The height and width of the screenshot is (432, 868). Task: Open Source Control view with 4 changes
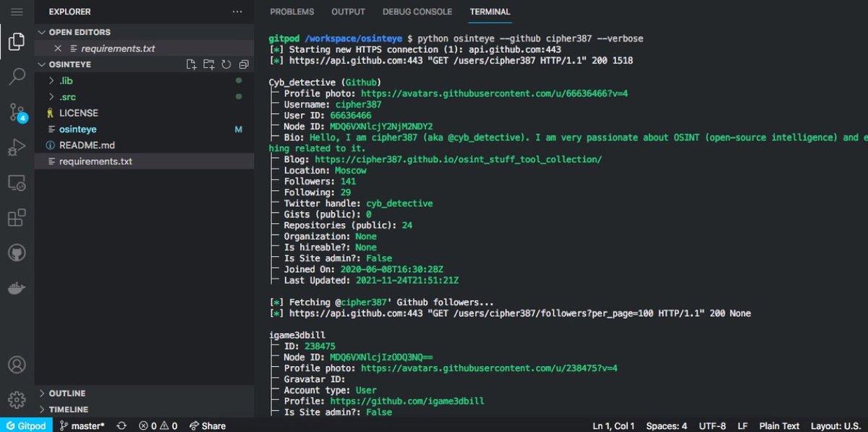coord(17,112)
